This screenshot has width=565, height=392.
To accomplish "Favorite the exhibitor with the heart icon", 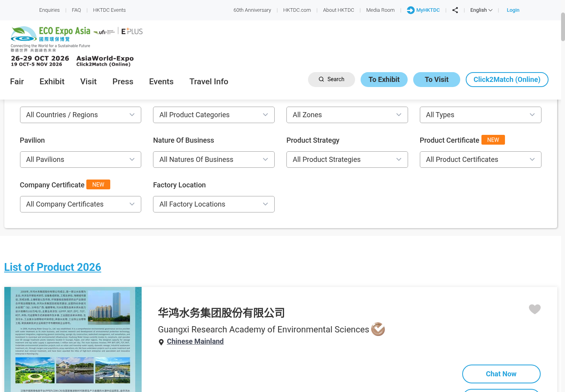I will point(534,309).
